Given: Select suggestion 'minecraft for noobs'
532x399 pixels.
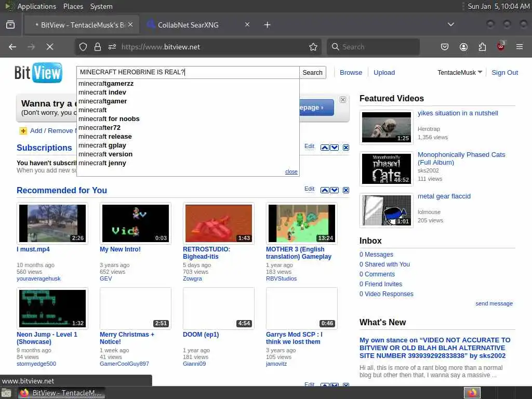Looking at the screenshot, I should [109, 119].
